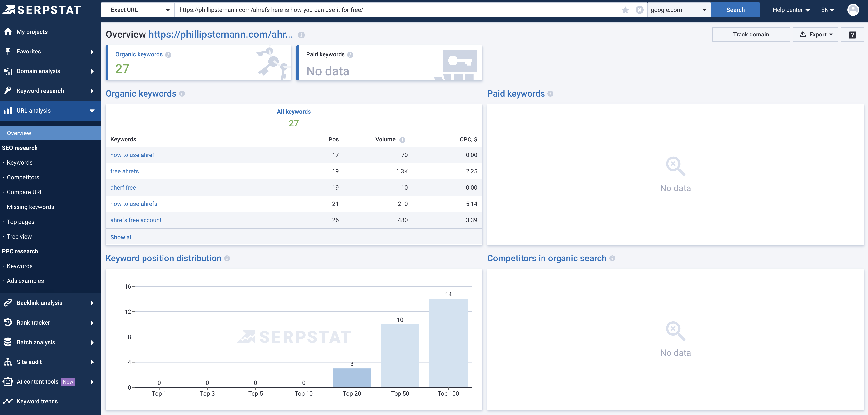Open Competitors in the sidebar
Viewport: 868px width, 415px height.
[x=23, y=177]
